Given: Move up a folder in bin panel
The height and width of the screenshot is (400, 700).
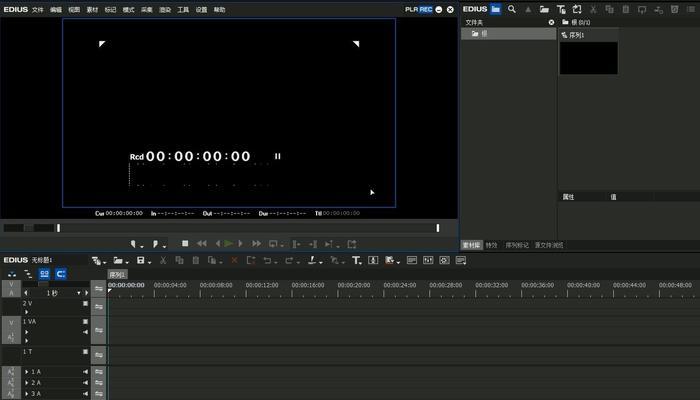Looking at the screenshot, I should coord(528,9).
